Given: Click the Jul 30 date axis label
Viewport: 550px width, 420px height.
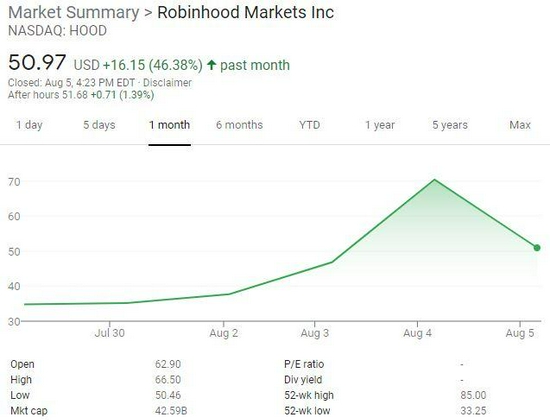Looking at the screenshot, I should pos(109,333).
